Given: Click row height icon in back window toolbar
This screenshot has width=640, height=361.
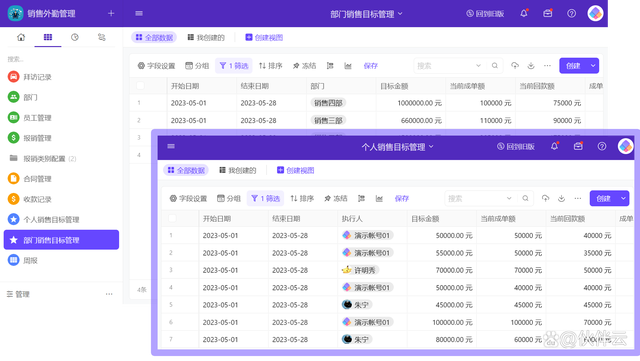Looking at the screenshot, I should [330, 65].
